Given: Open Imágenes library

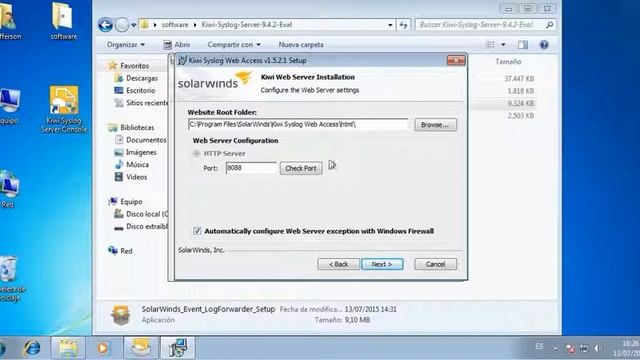Looking at the screenshot, I should (x=141, y=152).
